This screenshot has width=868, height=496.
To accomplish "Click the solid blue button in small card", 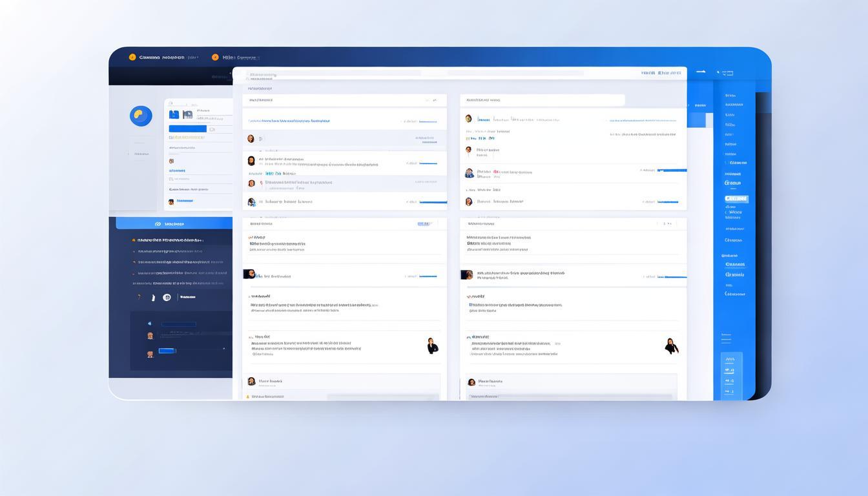I will [x=187, y=129].
